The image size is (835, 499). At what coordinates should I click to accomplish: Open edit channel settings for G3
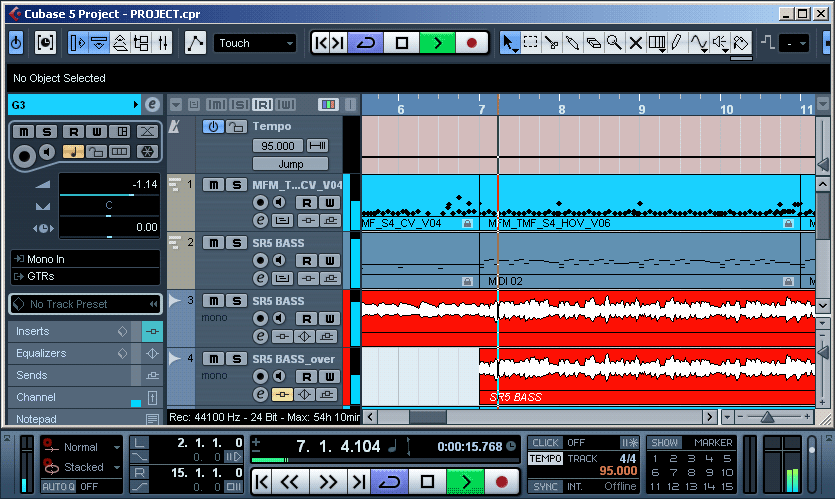click(x=152, y=105)
